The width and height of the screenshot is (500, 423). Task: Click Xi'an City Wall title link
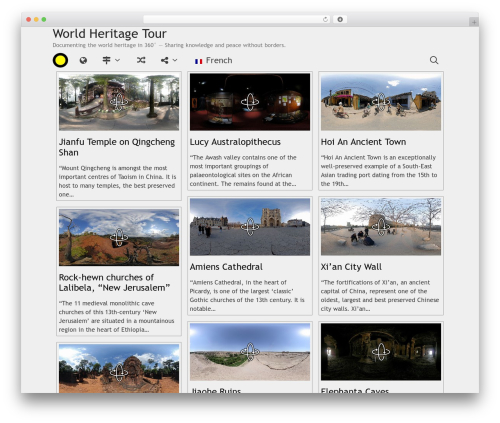coord(351,267)
